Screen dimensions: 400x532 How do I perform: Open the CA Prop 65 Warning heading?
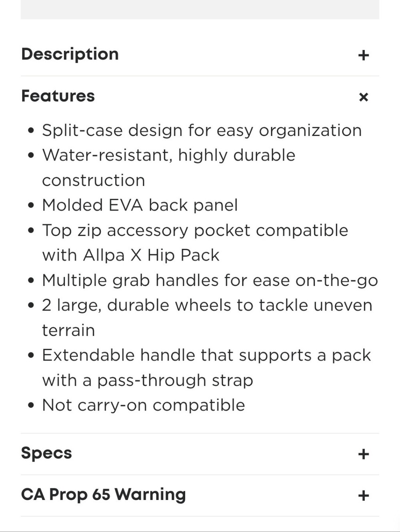pos(104,494)
